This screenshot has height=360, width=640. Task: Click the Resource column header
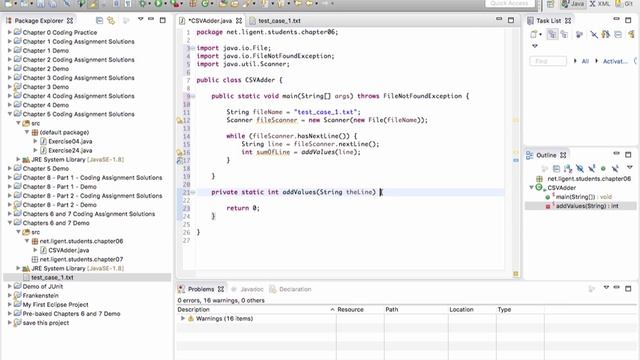click(360, 309)
